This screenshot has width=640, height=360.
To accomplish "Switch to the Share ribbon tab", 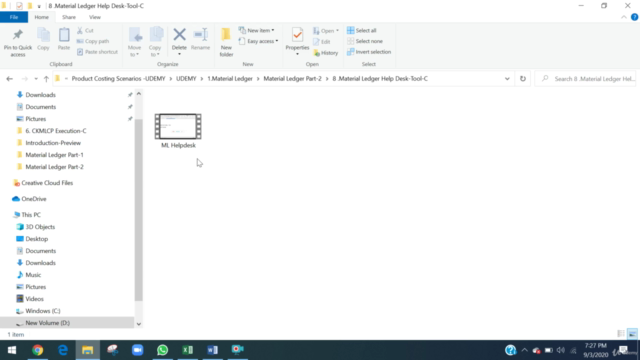I will pos(69,17).
